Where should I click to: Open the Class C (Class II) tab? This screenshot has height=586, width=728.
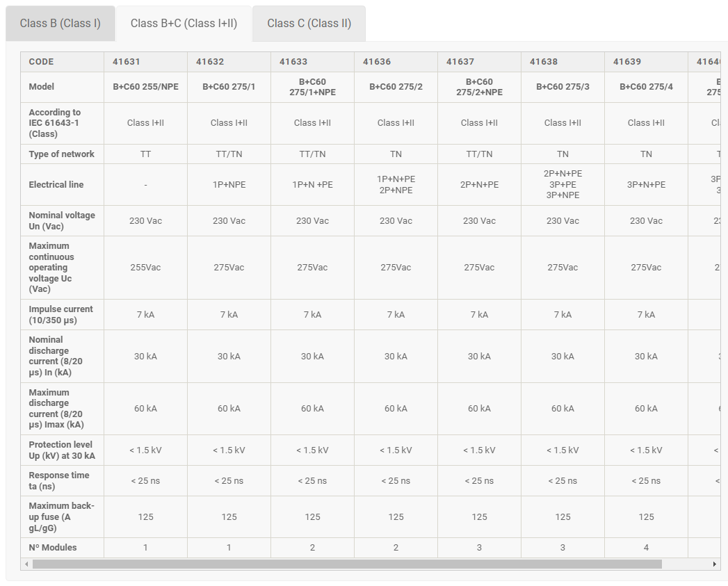(309, 23)
